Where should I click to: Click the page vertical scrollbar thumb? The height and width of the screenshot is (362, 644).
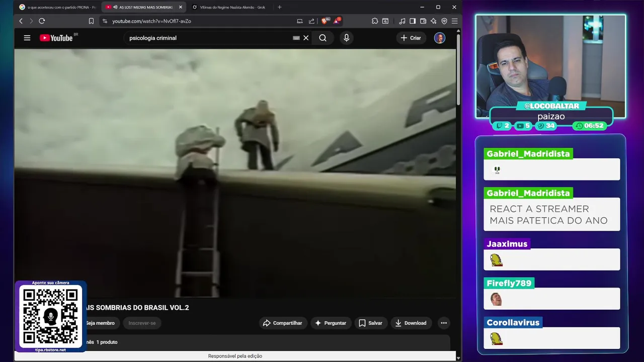tap(458, 70)
